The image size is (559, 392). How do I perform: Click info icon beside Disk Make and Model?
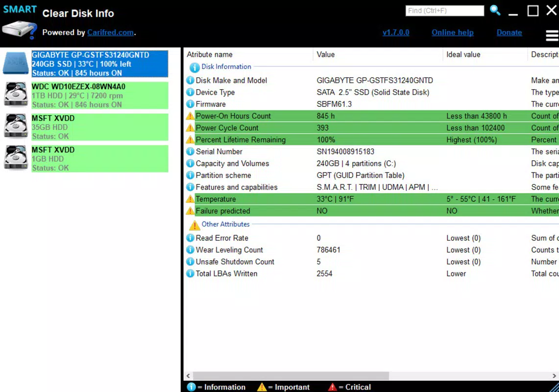(x=191, y=80)
